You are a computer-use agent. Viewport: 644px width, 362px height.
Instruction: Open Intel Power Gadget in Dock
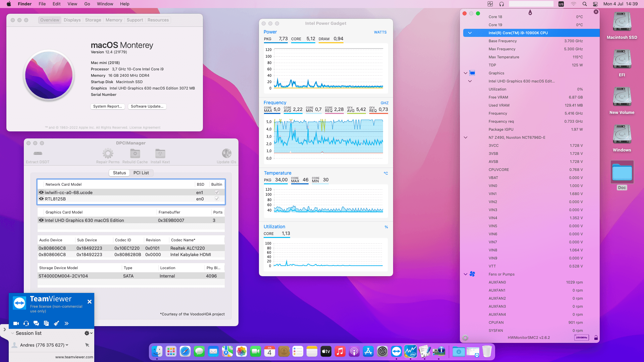click(411, 351)
